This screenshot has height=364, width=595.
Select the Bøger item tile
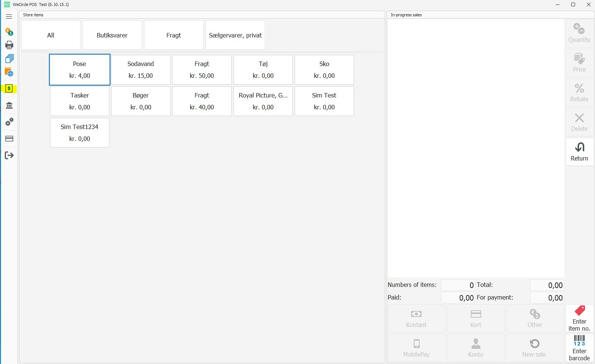point(141,101)
